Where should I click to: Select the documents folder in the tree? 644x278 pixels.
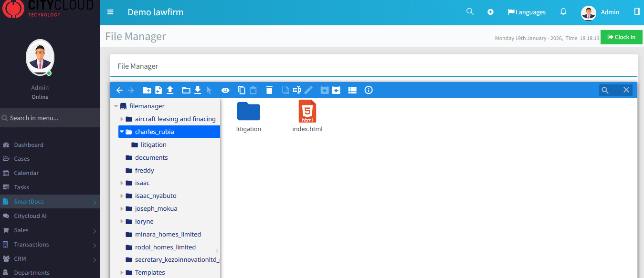coord(151,157)
